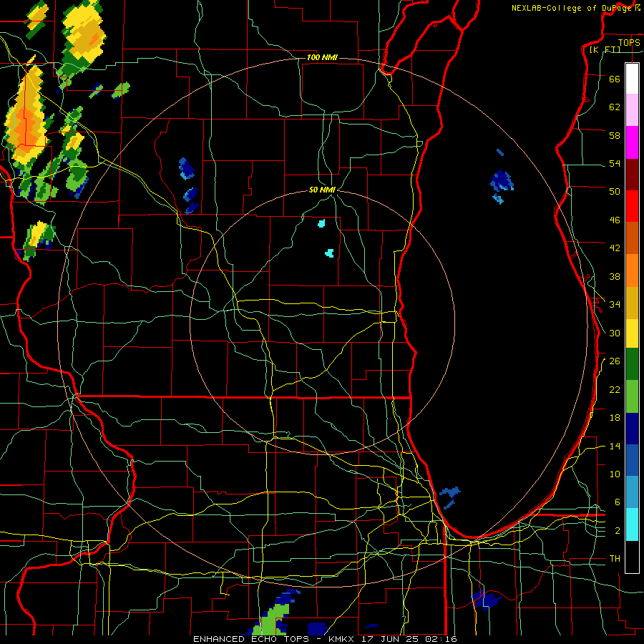Select the dark maroon legend swatch
Viewport: 644px width, 644px height.
632,175
